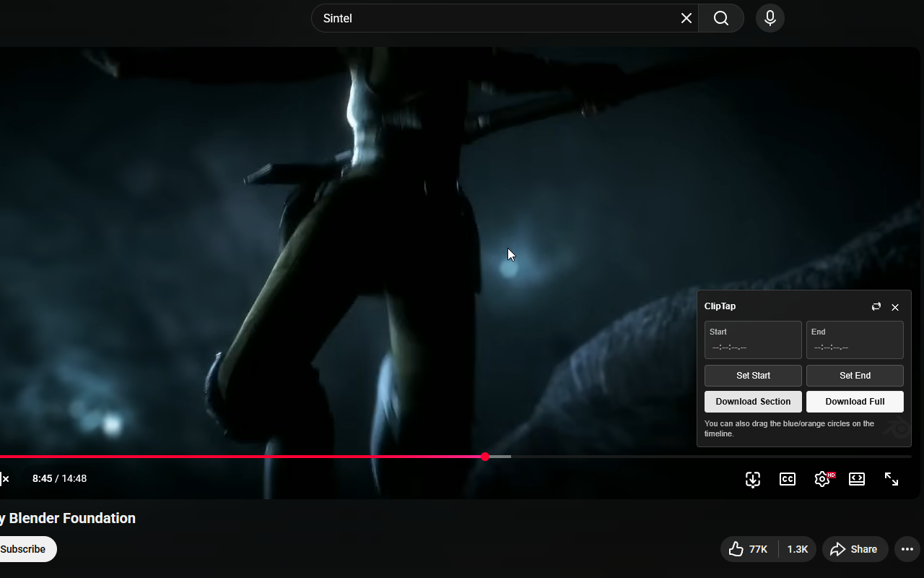
Task: Subscribe to the channel
Action: 27,549
